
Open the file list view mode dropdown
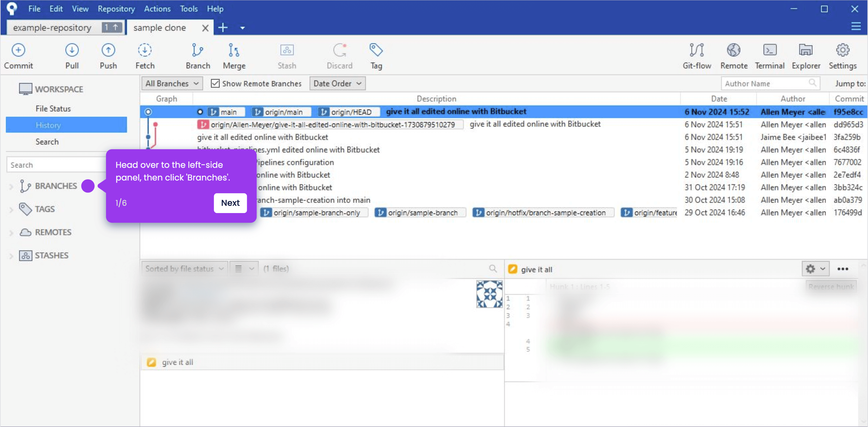[x=244, y=268]
